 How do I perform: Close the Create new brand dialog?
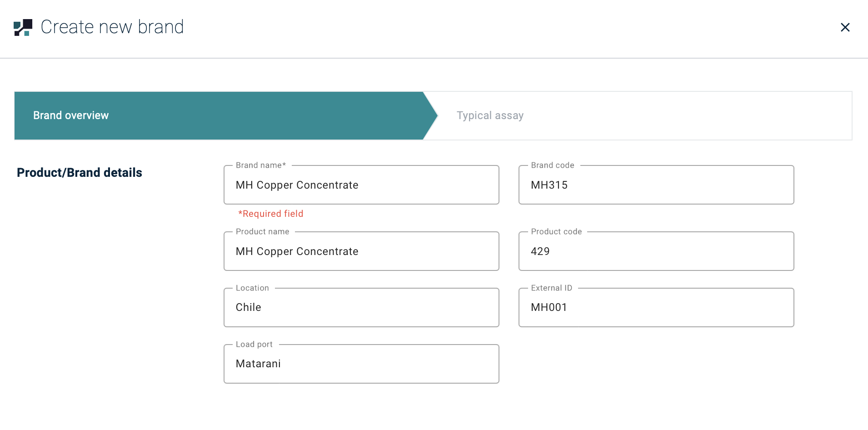[x=845, y=27]
